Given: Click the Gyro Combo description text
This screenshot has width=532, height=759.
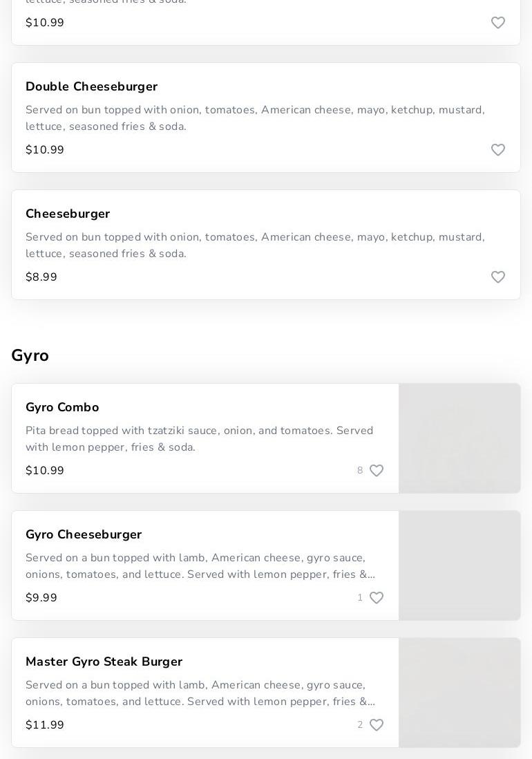Looking at the screenshot, I should [199, 439].
